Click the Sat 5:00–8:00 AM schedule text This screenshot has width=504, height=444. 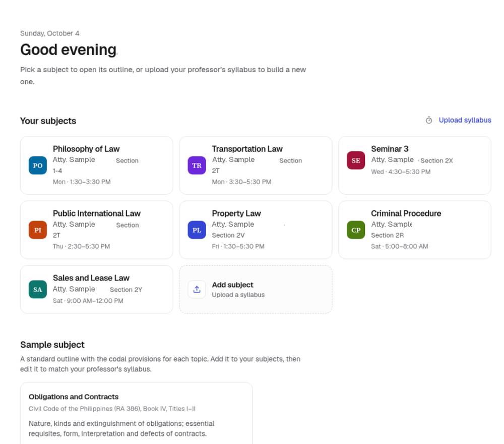pyautogui.click(x=400, y=246)
